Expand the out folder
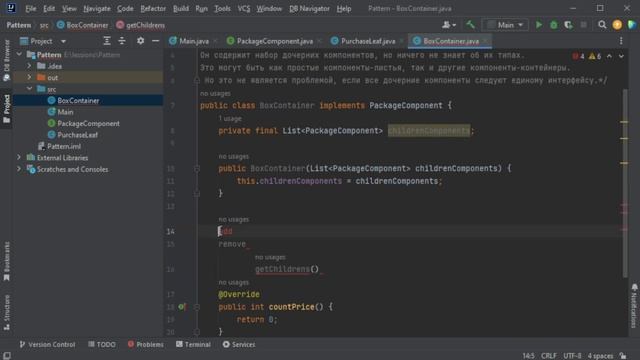 point(29,77)
